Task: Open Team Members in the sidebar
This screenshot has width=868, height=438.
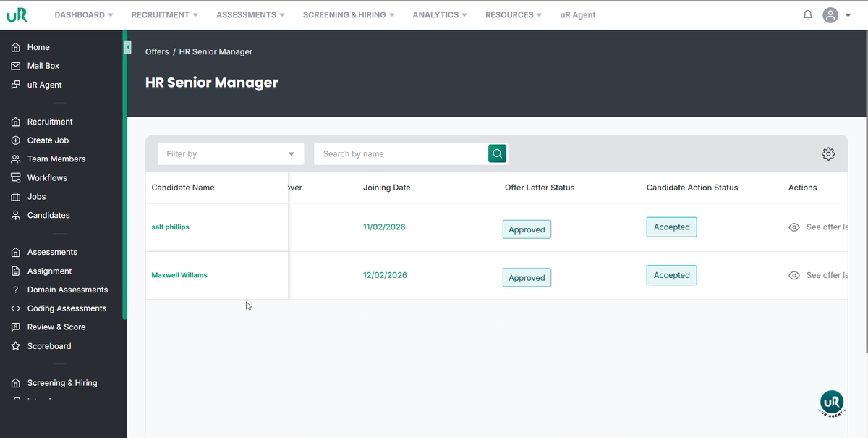Action: [56, 159]
